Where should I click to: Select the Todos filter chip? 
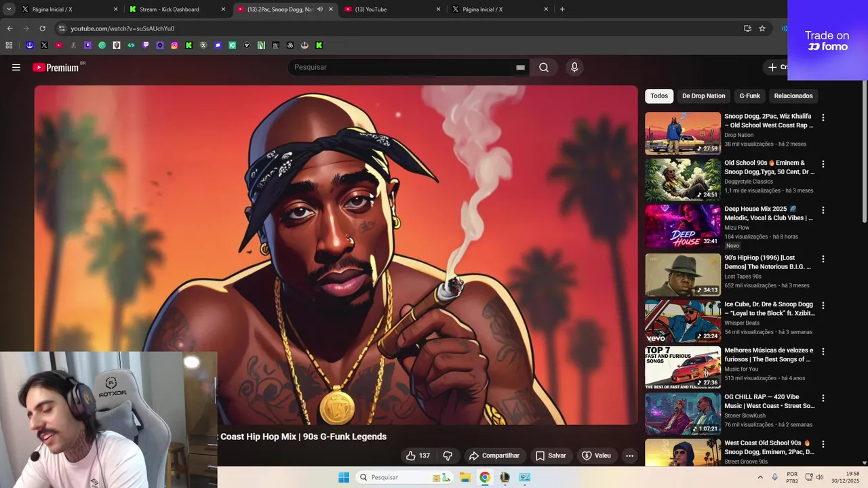click(x=659, y=96)
